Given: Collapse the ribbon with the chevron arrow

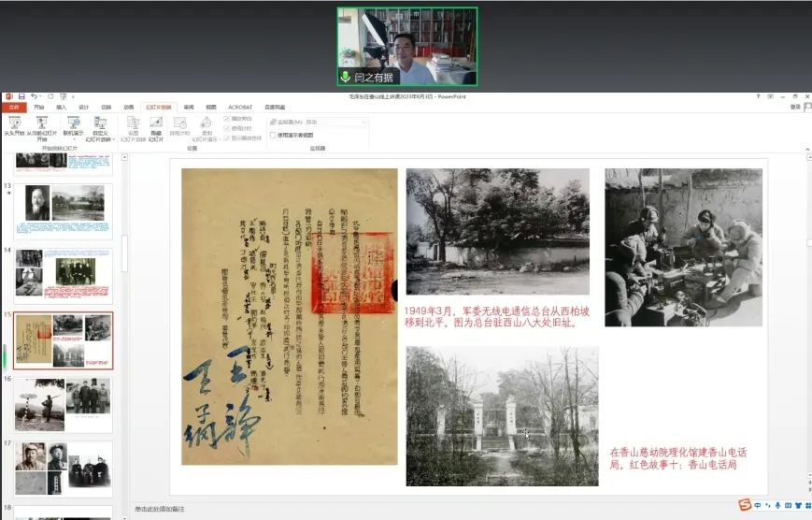Looking at the screenshot, I should pos(807,150).
